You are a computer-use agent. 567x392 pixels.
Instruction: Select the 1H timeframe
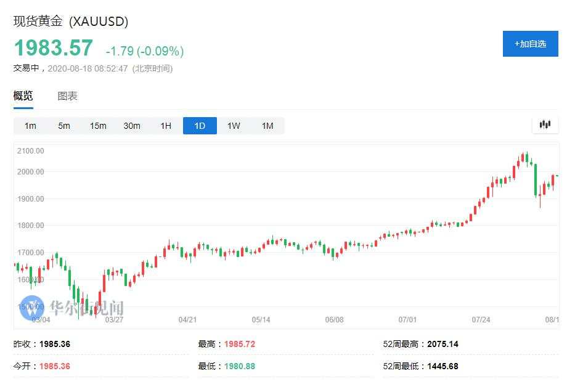(x=166, y=126)
